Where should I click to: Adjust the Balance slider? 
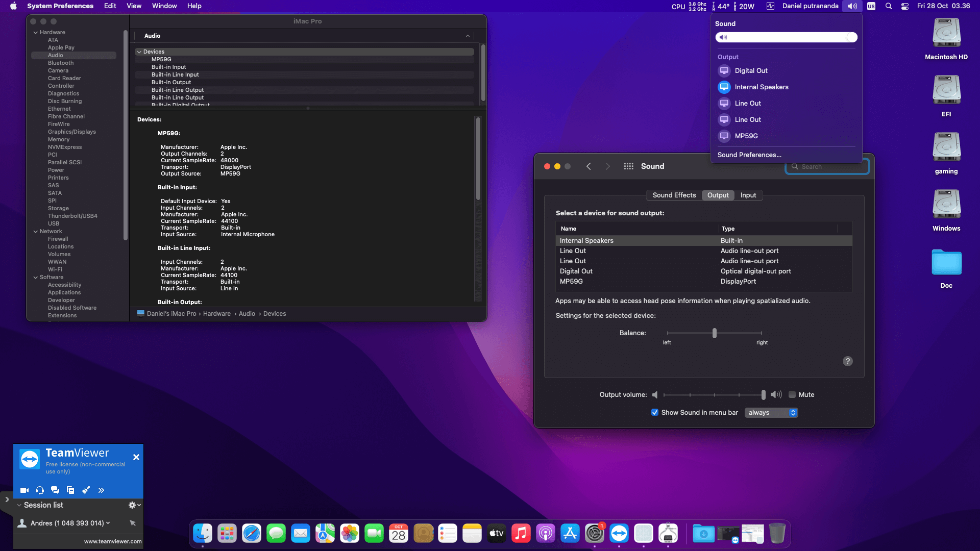point(715,333)
